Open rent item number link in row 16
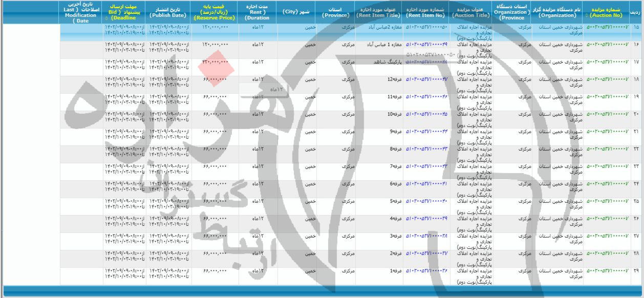This screenshot has height=298, width=644. click(x=426, y=44)
